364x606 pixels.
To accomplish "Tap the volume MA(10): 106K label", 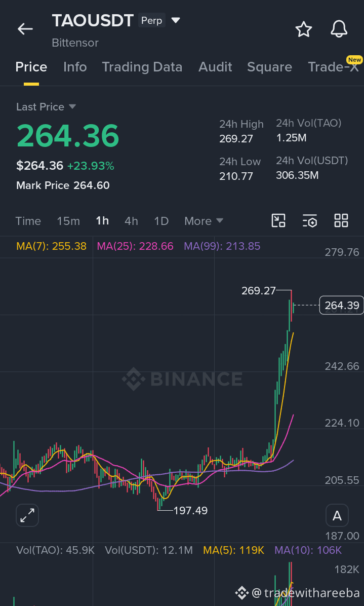I will [x=308, y=550].
